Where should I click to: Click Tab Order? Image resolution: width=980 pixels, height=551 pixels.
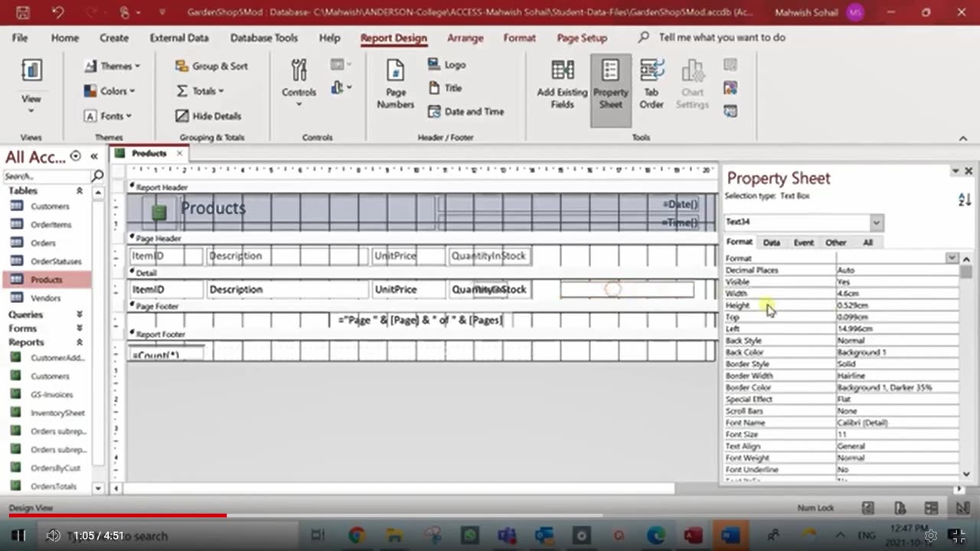pyautogui.click(x=652, y=86)
